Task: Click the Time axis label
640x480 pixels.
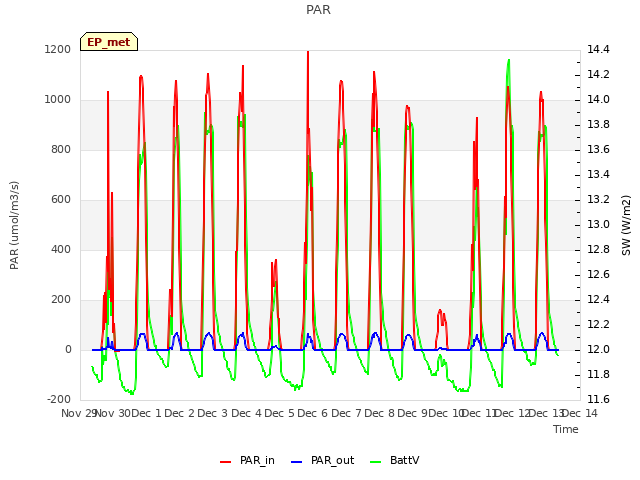Action: [566, 429]
